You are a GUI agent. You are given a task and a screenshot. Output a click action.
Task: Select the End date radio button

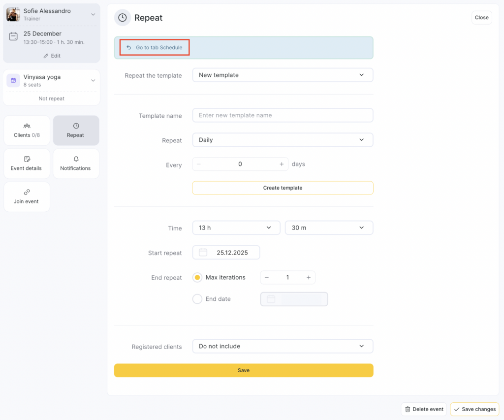tap(197, 299)
